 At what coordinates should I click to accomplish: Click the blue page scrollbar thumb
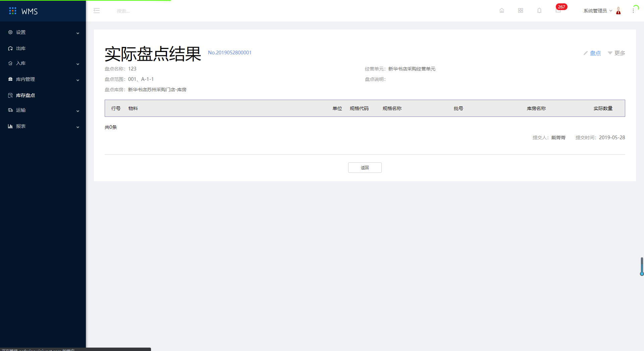pyautogui.click(x=642, y=266)
